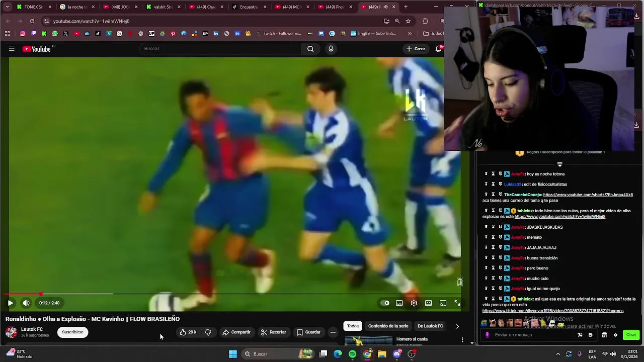
Task: Dislike the video
Action: coord(208,332)
